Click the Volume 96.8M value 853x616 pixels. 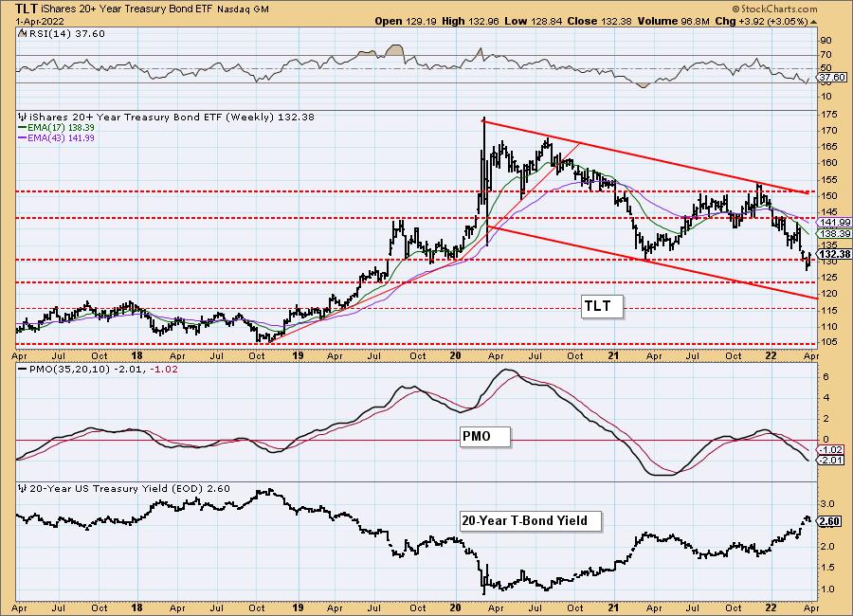pyautogui.click(x=672, y=21)
